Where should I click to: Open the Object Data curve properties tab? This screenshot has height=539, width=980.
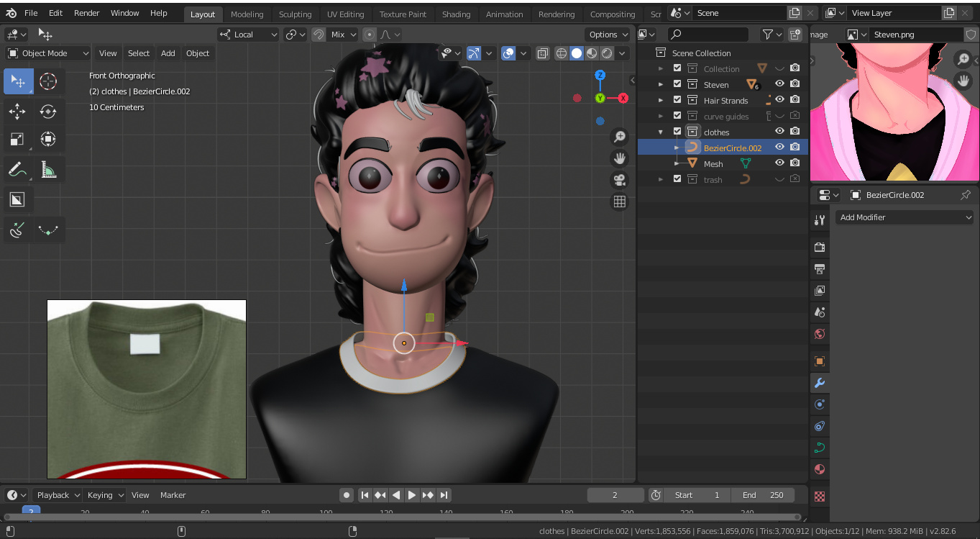click(820, 448)
